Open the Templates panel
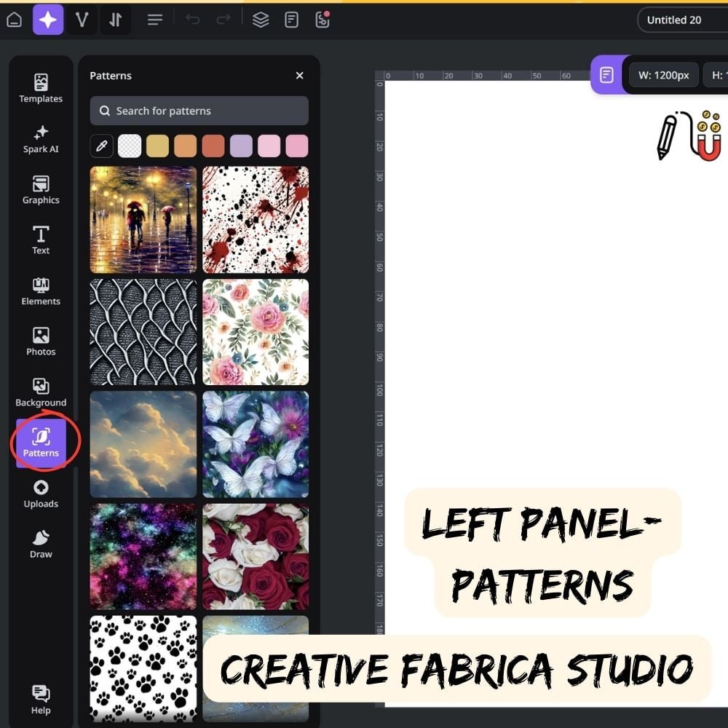Image resolution: width=728 pixels, height=728 pixels. coord(40,87)
